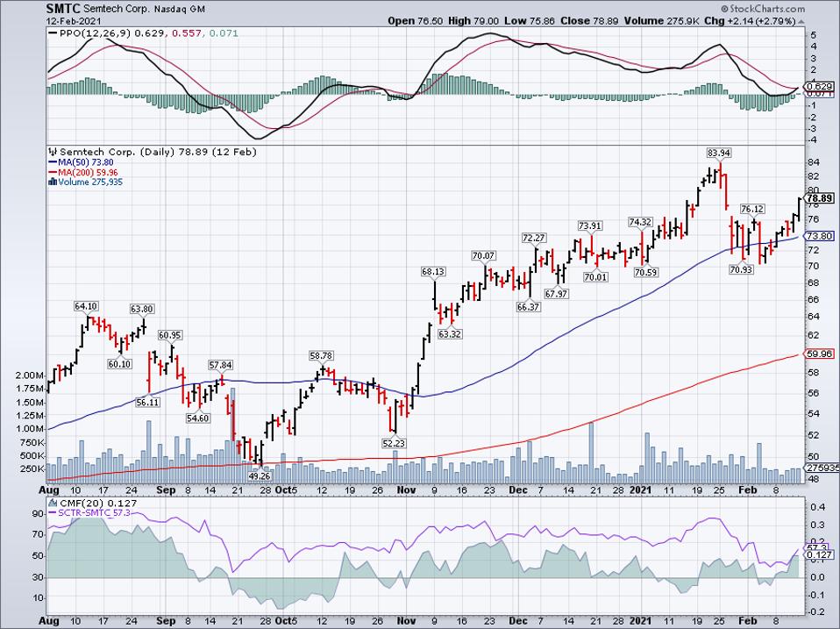Click the 58.78 price label in October

321,356
